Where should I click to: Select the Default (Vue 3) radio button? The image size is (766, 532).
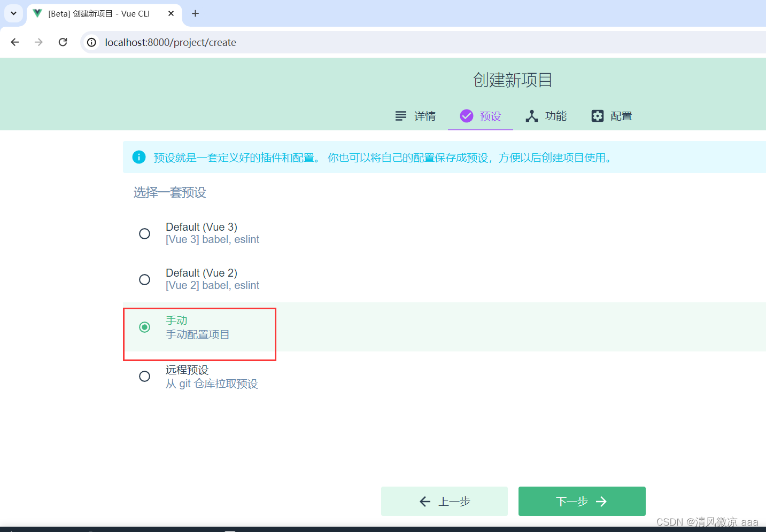(x=144, y=233)
